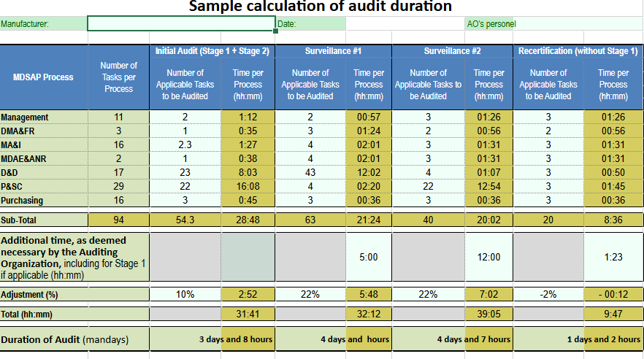644x359 pixels.
Task: Select the Surveillance #2 column group header
Action: click(x=453, y=51)
